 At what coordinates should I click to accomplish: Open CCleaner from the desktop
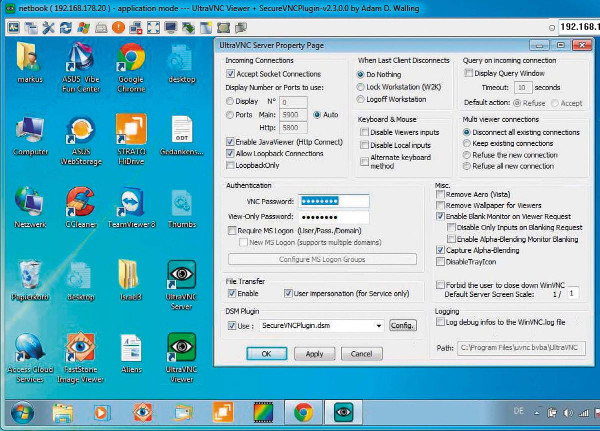[80, 205]
